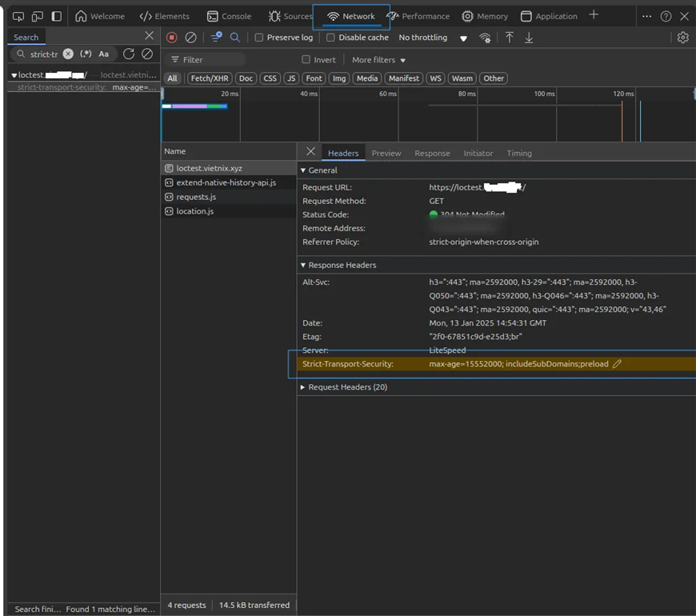Screen dimensions: 696x616
Task: Open the More filters dropdown
Action: [378, 60]
